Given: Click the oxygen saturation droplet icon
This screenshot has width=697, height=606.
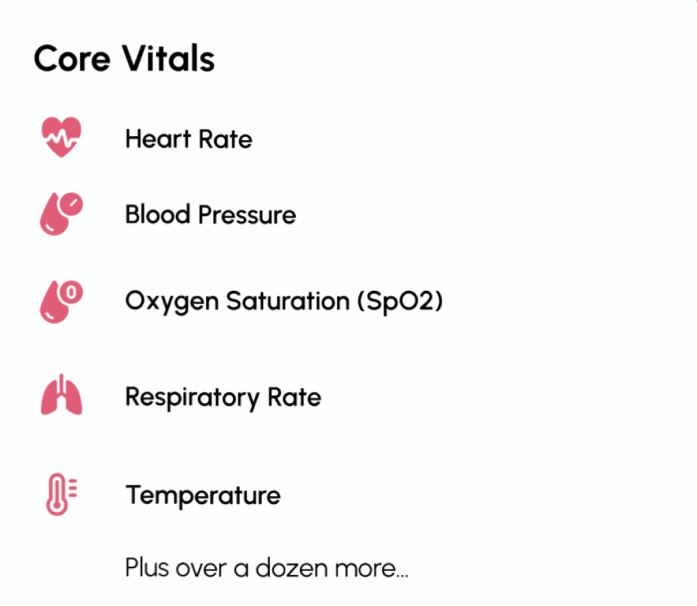Looking at the screenshot, I should (61, 302).
